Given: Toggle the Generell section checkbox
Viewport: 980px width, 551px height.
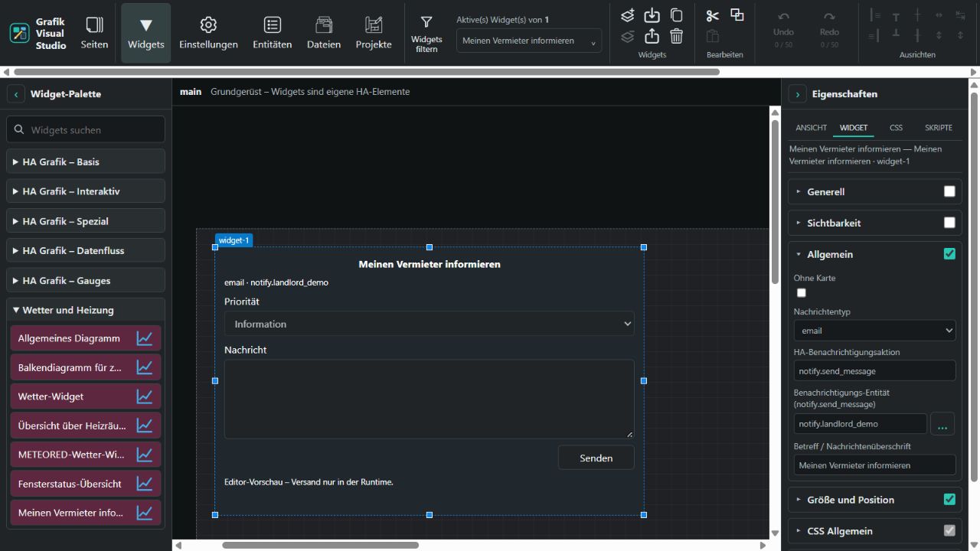Looking at the screenshot, I should pyautogui.click(x=949, y=191).
